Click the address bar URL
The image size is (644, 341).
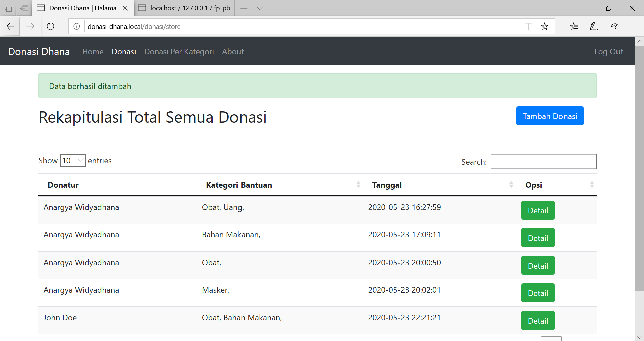pos(134,26)
